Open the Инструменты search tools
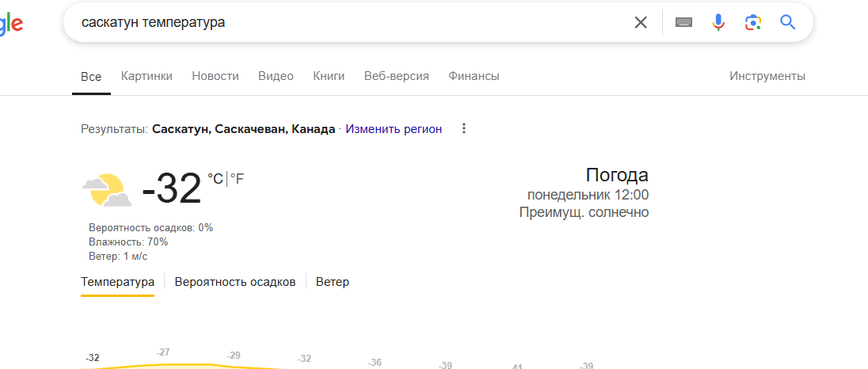Viewport: 868px width, 369px height. [767, 76]
